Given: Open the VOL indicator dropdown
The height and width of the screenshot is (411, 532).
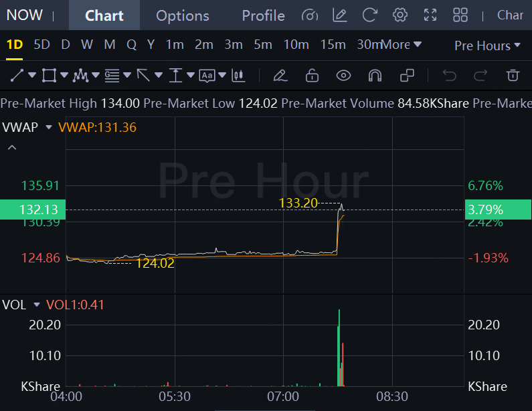Looking at the screenshot, I should pos(37,305).
